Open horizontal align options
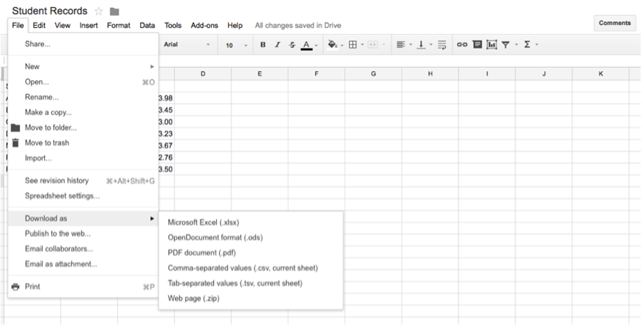 pyautogui.click(x=401, y=45)
